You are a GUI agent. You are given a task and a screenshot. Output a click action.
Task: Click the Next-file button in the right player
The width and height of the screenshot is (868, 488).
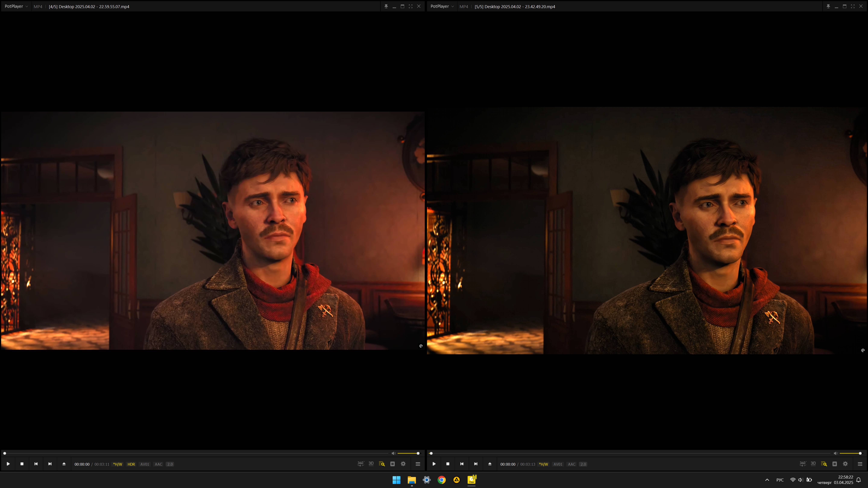click(476, 464)
